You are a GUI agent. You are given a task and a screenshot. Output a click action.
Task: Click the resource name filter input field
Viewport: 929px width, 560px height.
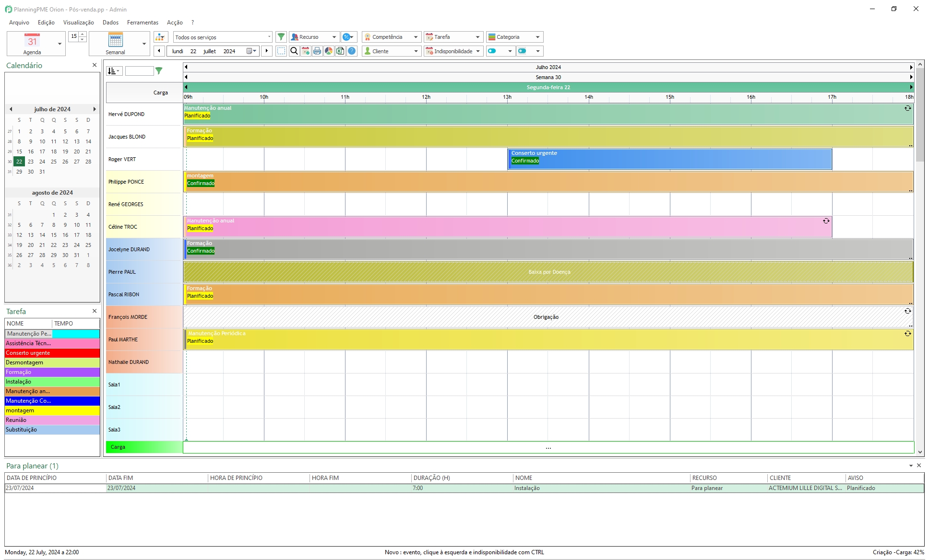[139, 71]
